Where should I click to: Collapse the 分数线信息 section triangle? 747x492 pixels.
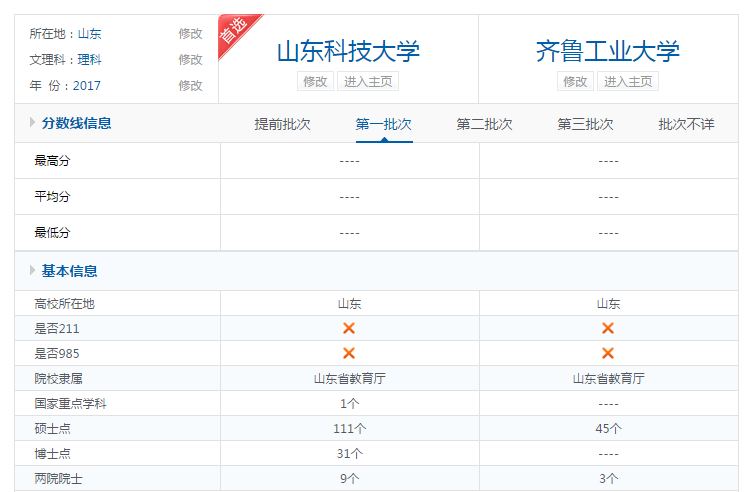click(32, 122)
